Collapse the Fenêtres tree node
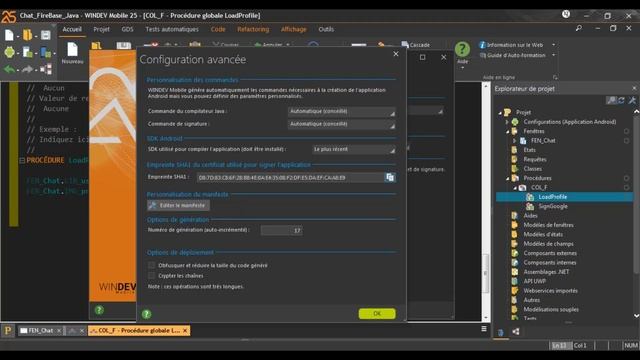 507,131
